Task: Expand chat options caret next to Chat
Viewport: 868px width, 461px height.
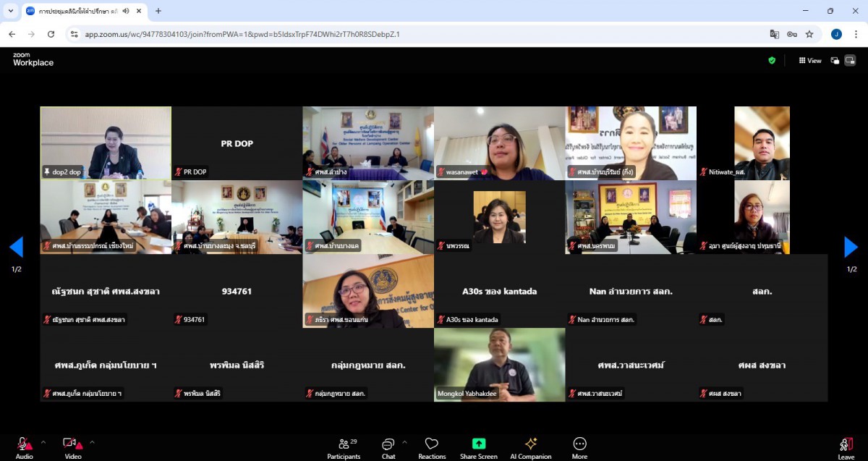Action: point(404,441)
